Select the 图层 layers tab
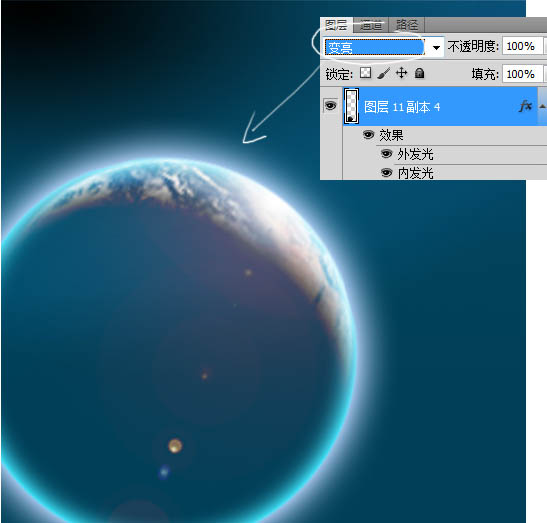 pos(336,25)
